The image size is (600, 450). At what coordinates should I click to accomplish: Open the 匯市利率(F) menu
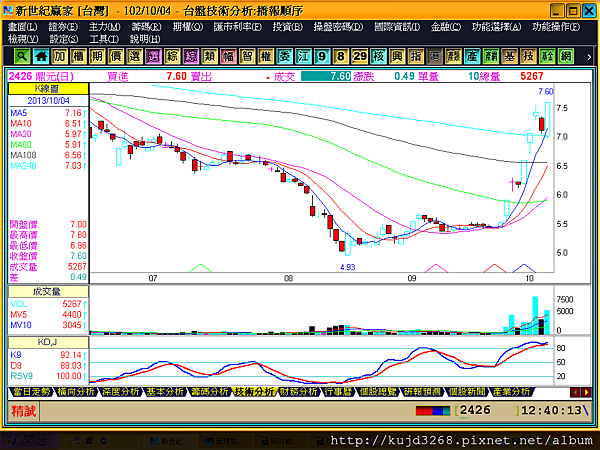pyautogui.click(x=238, y=27)
